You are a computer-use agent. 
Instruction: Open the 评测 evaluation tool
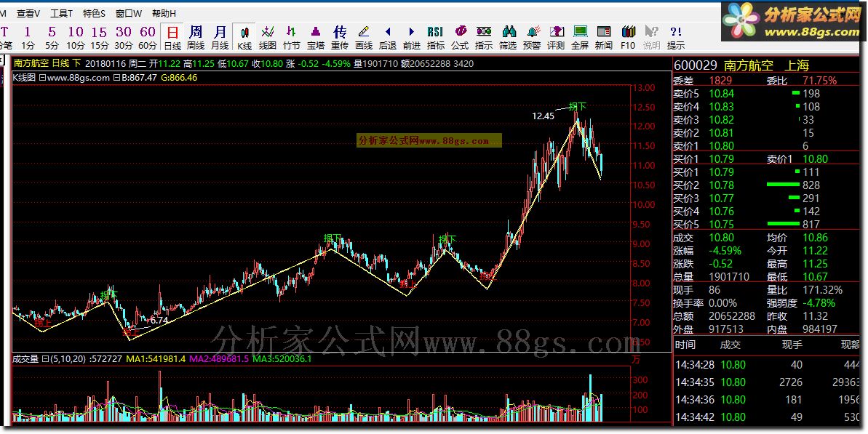click(556, 38)
